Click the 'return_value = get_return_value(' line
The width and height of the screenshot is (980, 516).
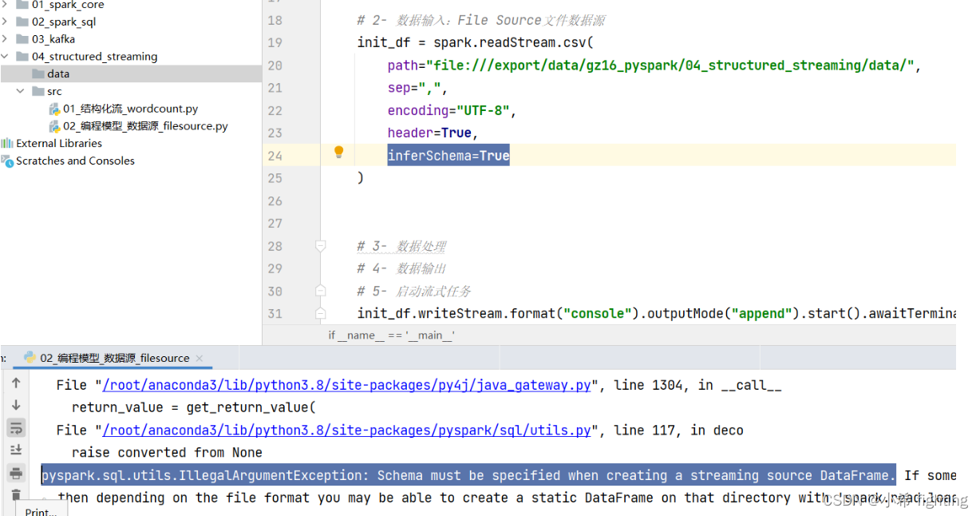[194, 407]
